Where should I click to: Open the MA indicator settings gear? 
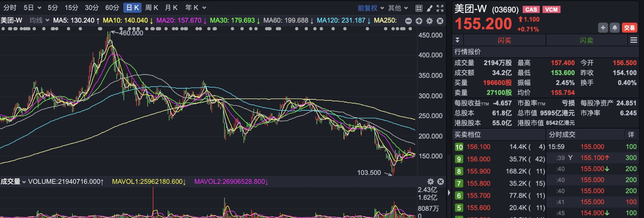click(429, 21)
